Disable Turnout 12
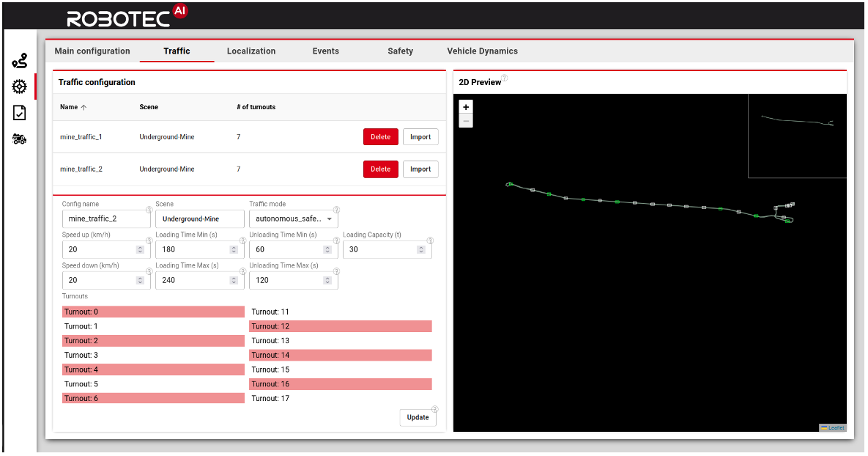 pos(340,326)
